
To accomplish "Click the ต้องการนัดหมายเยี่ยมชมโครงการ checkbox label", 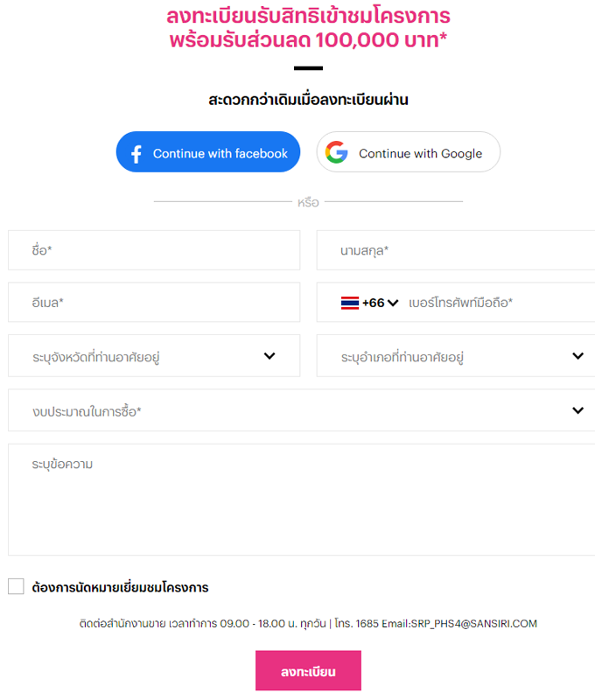I will tap(120, 587).
